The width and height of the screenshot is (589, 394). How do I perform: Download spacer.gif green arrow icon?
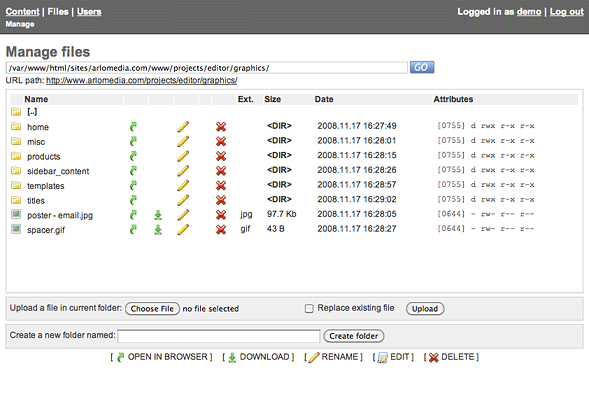(158, 230)
